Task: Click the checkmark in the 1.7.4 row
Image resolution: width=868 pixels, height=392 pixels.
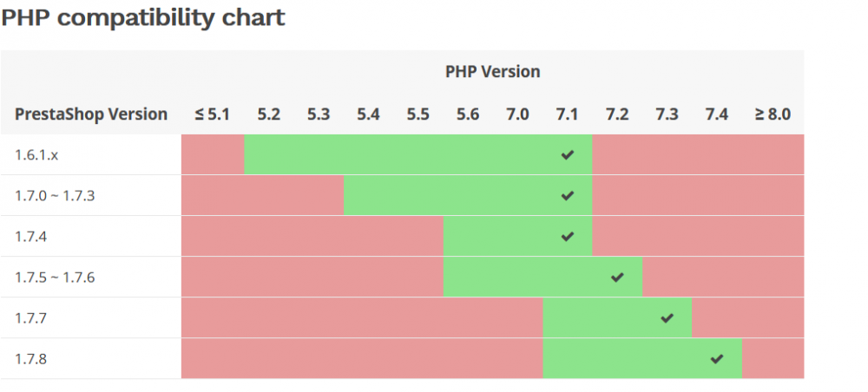Action: pyautogui.click(x=568, y=236)
